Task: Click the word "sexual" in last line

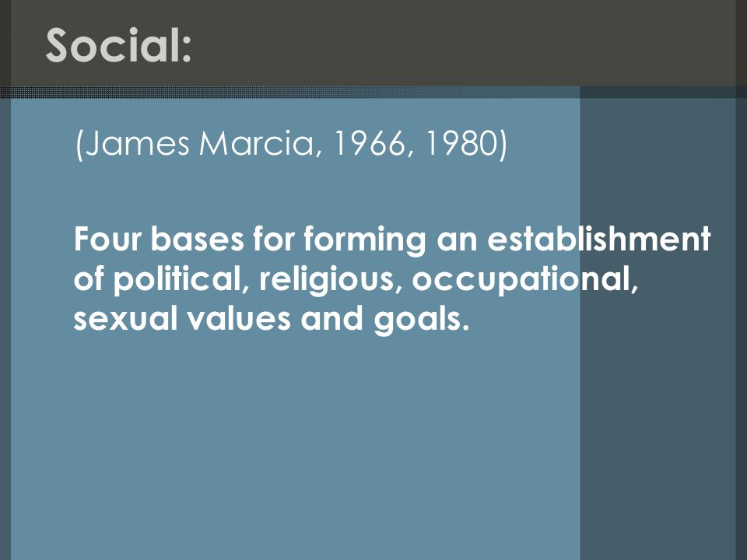Action: [125, 318]
